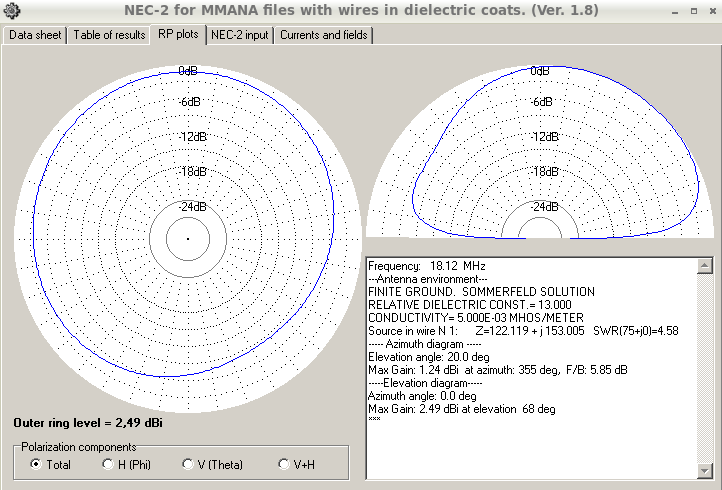Maximize the NEC-2 window
Image resolution: width=722 pixels, height=490 pixels.
pyautogui.click(x=692, y=11)
